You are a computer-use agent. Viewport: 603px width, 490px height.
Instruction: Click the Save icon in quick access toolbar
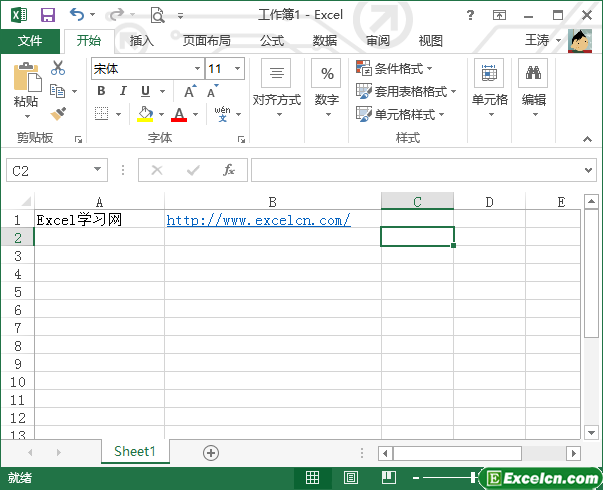click(x=47, y=15)
